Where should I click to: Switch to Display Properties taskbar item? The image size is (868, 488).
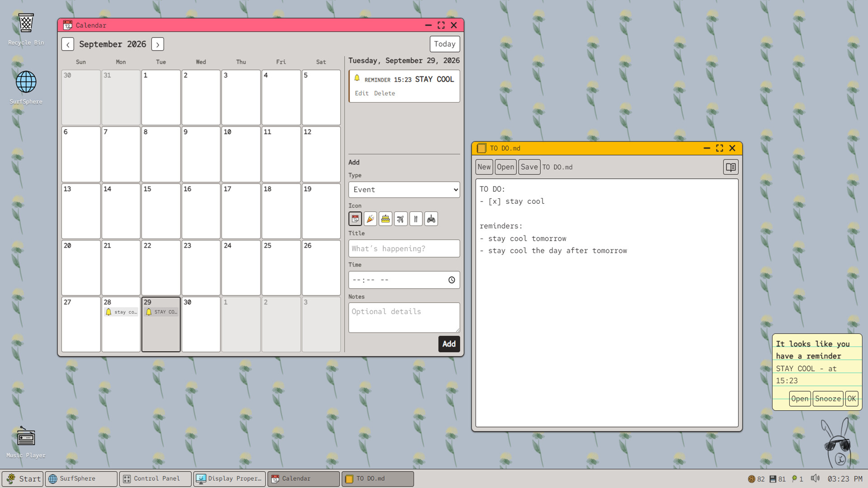click(x=229, y=479)
